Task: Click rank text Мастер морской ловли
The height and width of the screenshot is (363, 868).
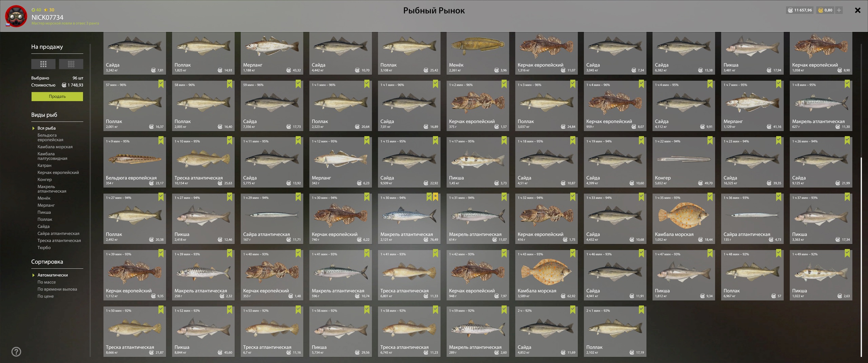Action: tap(65, 23)
